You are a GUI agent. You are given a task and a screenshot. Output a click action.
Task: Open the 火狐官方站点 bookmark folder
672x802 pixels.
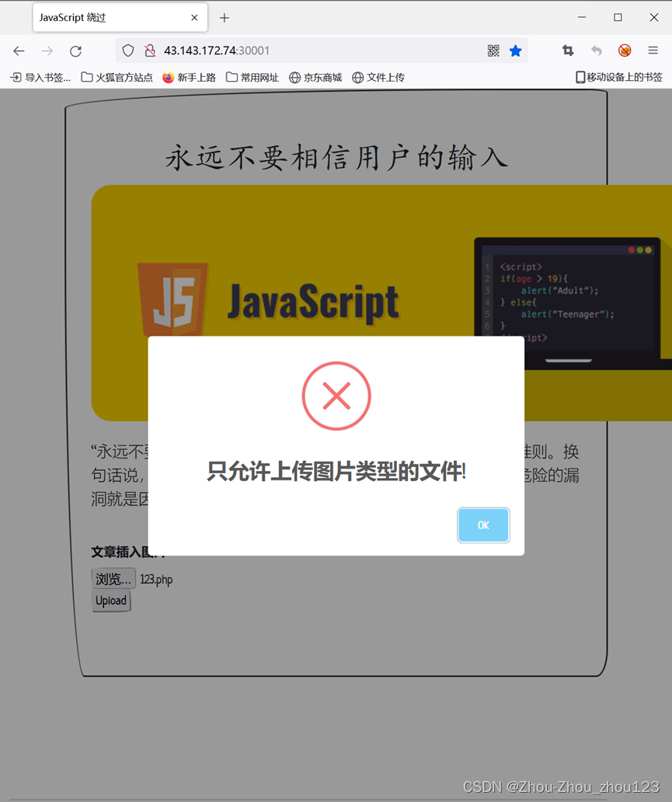click(x=117, y=77)
